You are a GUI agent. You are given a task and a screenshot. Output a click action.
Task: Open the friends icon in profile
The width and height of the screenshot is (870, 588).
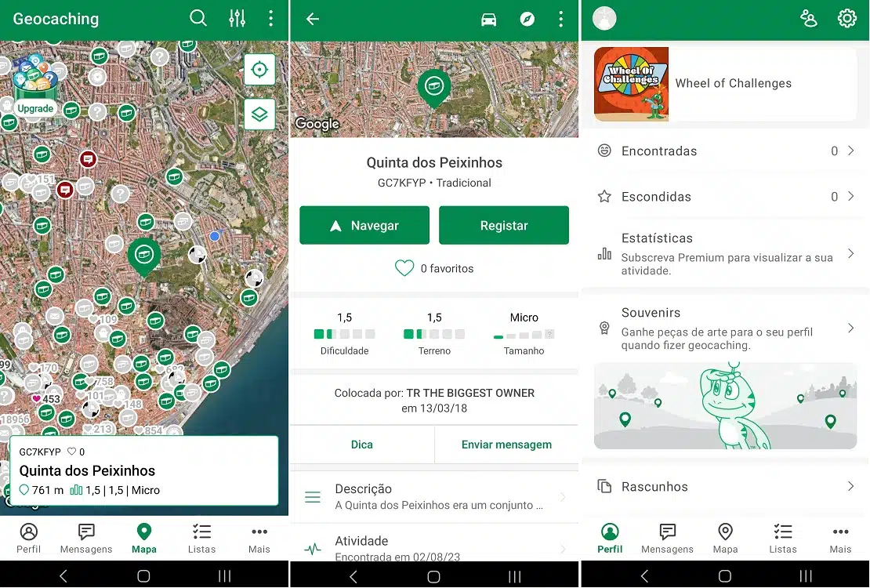(808, 19)
